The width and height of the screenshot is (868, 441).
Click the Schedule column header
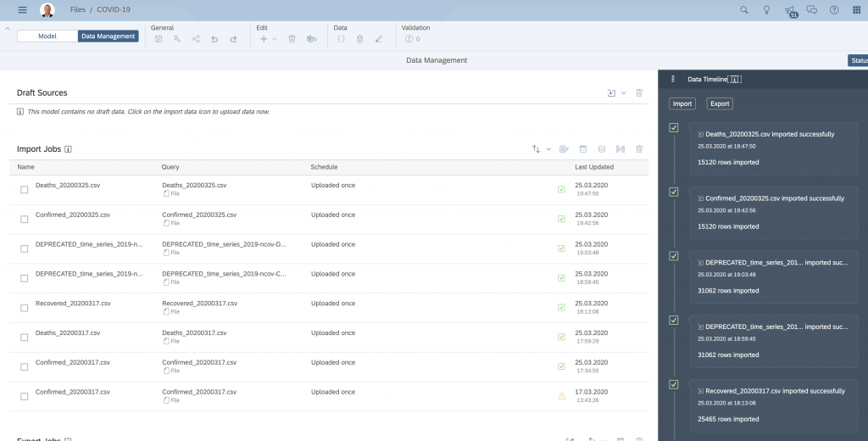click(x=324, y=167)
